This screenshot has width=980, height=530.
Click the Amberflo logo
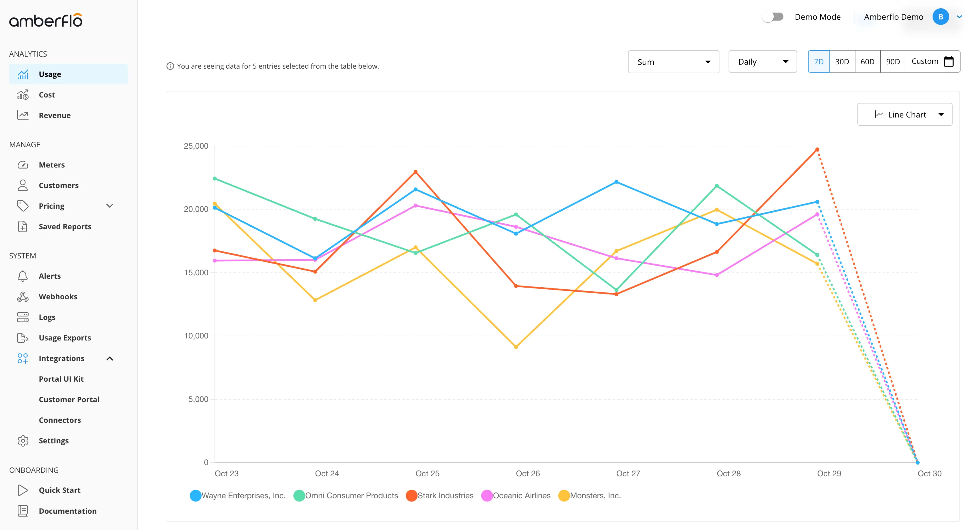tap(46, 20)
